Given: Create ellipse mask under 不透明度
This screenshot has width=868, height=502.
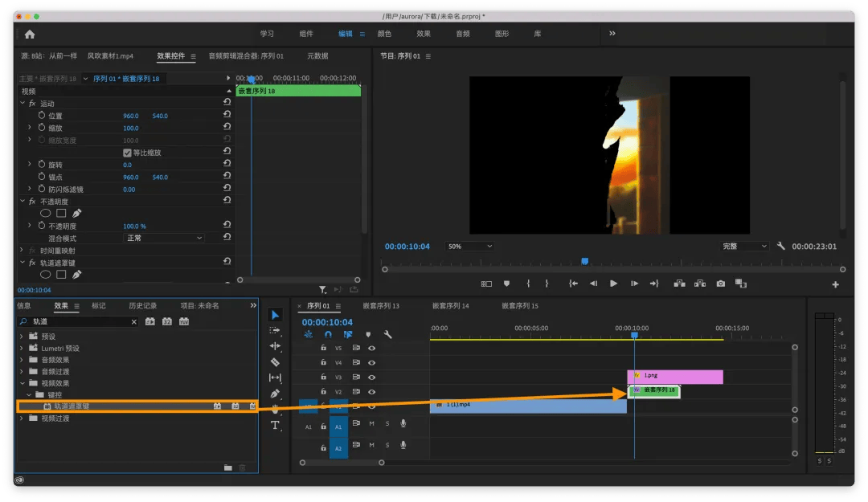Looking at the screenshot, I should tap(45, 213).
